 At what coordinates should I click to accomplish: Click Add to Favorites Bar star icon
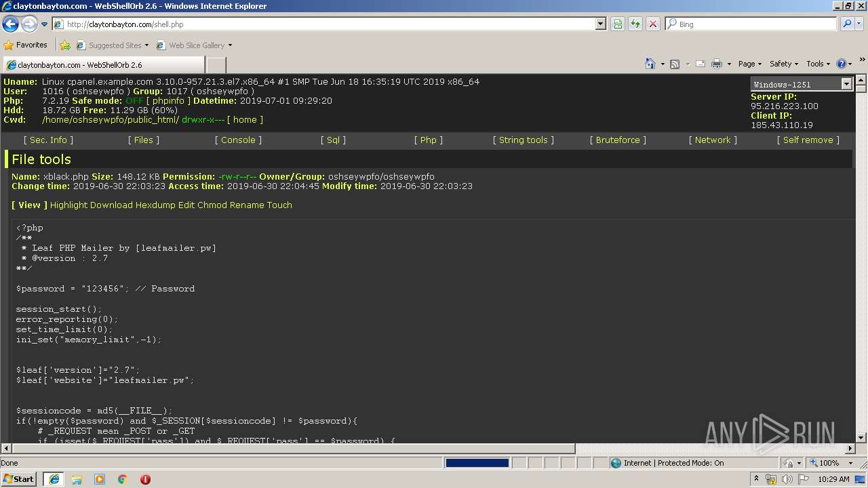pyautogui.click(x=65, y=45)
